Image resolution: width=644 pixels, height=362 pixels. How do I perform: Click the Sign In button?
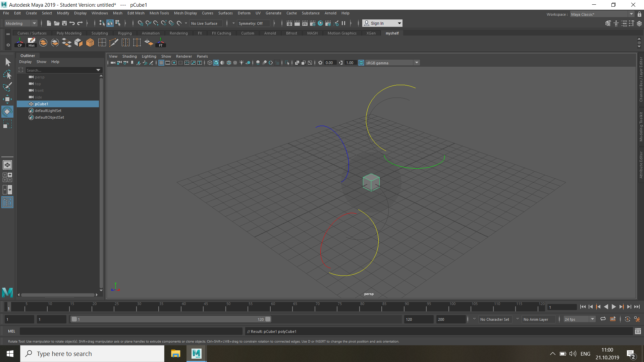click(382, 23)
